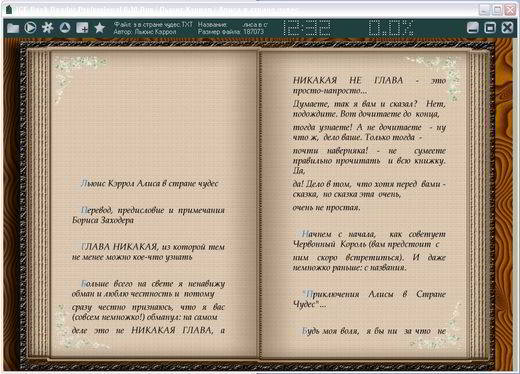Click the line 'сразу честно признаюсь'

(x=148, y=307)
